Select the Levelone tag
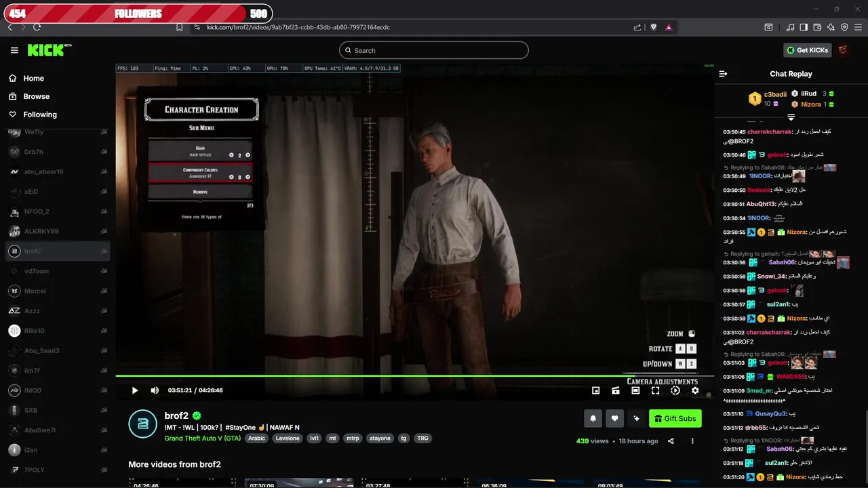Screen dimensions: 868x488 (x=288, y=439)
